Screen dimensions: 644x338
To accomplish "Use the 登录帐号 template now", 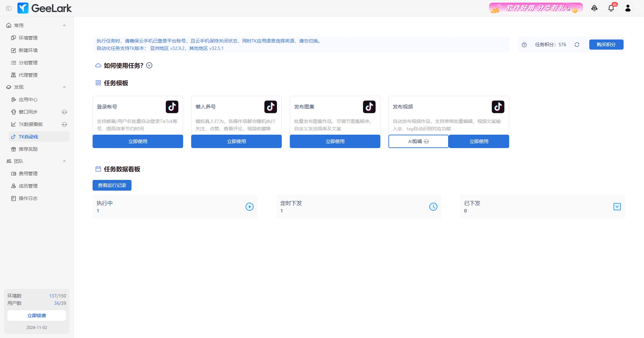I will tap(138, 141).
